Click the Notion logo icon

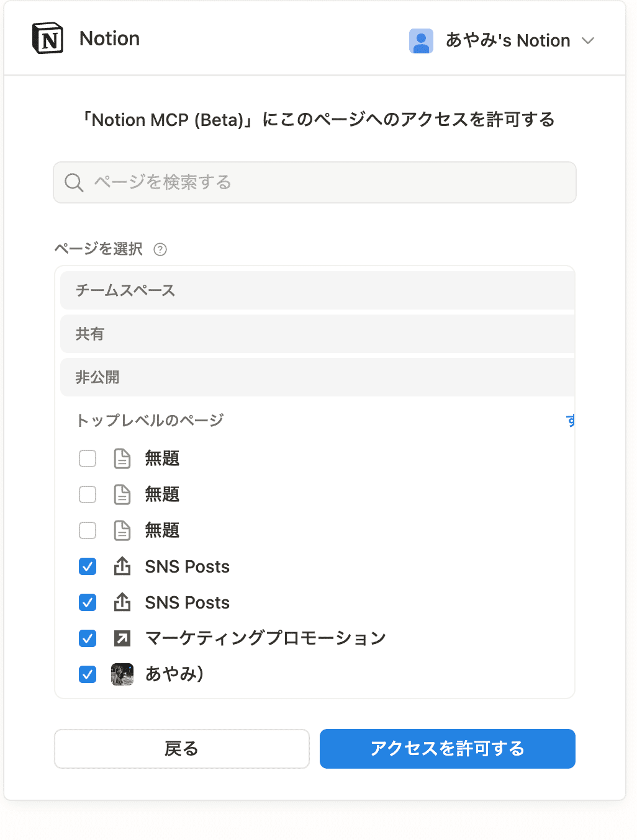[48, 38]
